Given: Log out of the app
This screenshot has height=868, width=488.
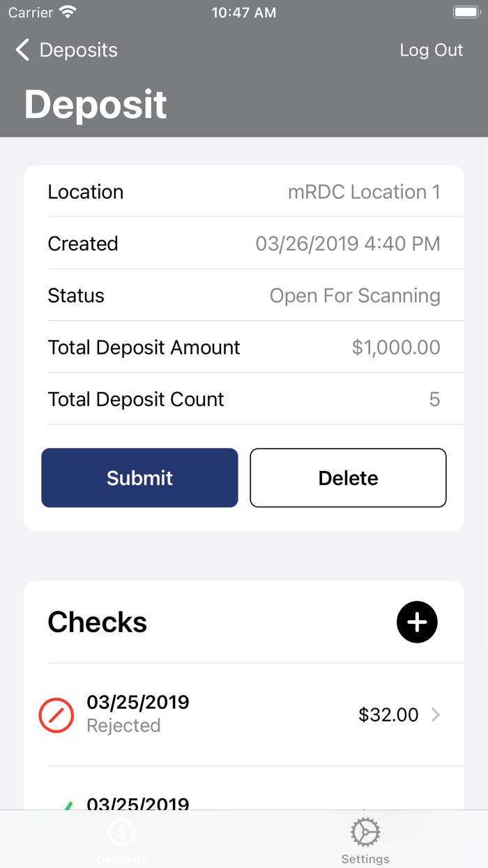Looking at the screenshot, I should [x=431, y=50].
